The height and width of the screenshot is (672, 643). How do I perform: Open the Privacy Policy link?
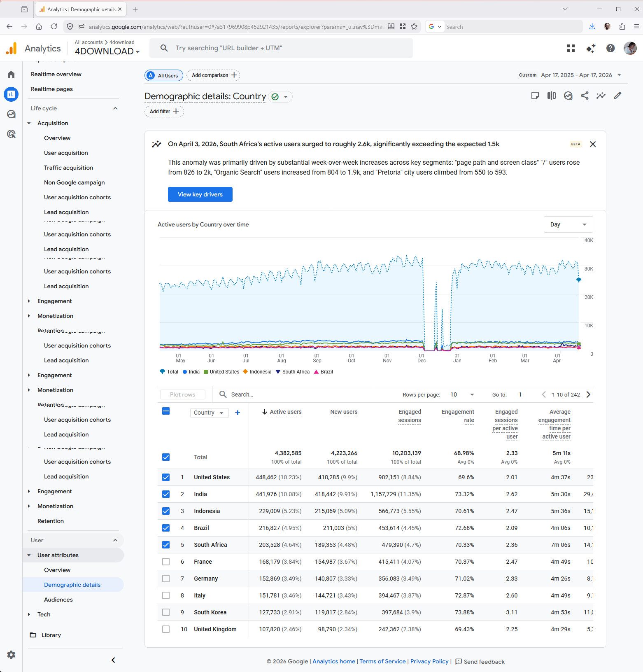tap(429, 661)
